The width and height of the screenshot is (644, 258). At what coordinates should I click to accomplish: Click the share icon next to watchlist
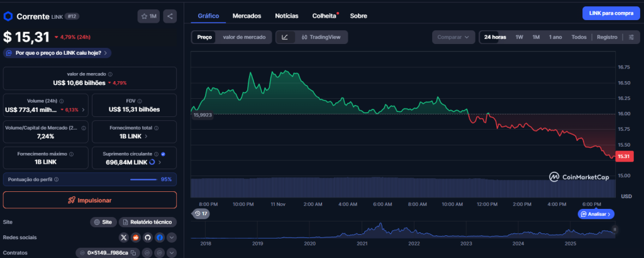pos(169,16)
